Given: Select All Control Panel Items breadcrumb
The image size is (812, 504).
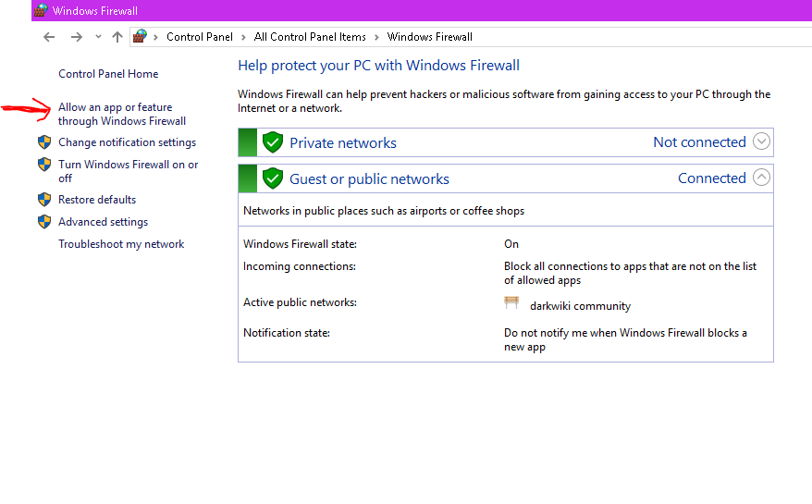Looking at the screenshot, I should point(310,37).
